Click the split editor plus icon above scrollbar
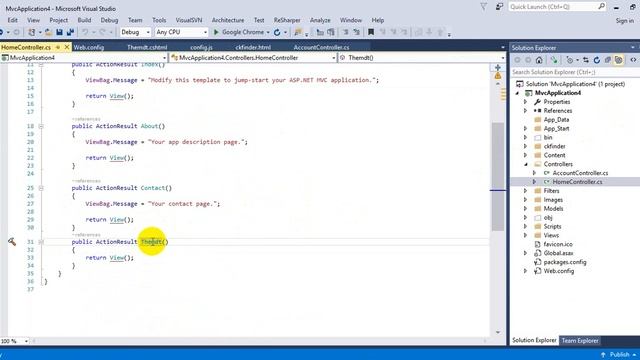This screenshot has height=360, width=640. (498, 67)
